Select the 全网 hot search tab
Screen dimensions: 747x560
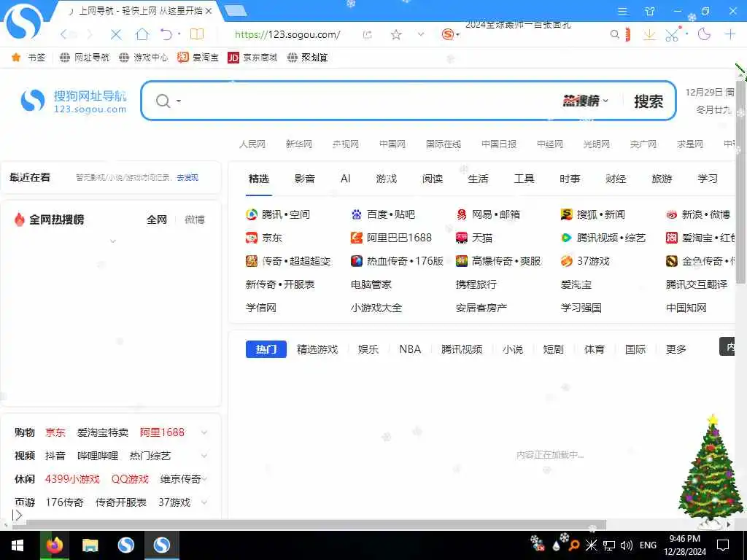coord(157,219)
